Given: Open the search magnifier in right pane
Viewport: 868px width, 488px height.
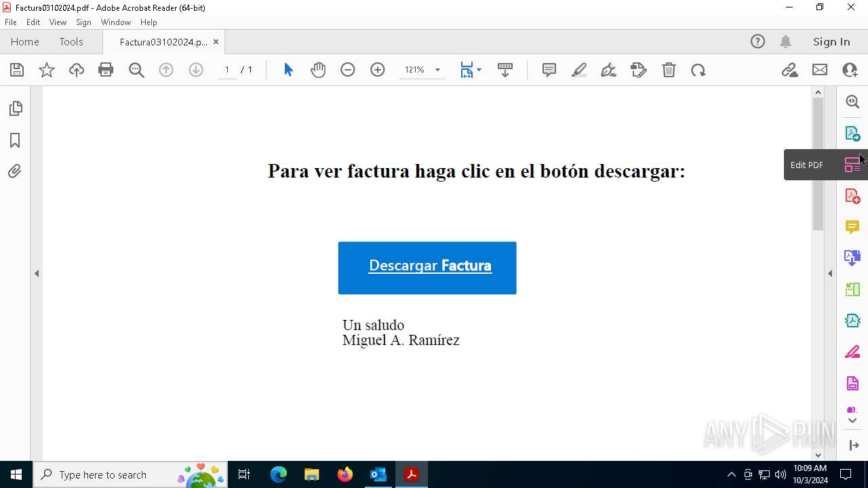Looking at the screenshot, I should tap(852, 102).
